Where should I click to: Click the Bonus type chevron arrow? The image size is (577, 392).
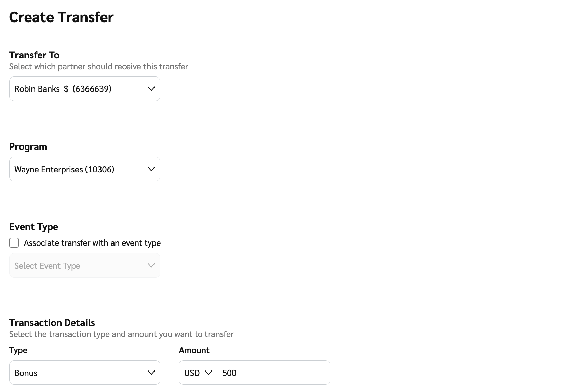coord(151,373)
